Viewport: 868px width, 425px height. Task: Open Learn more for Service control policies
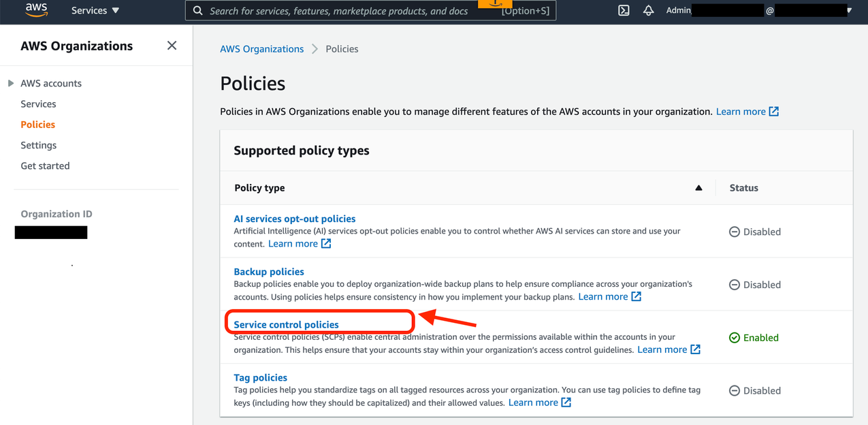(x=662, y=349)
